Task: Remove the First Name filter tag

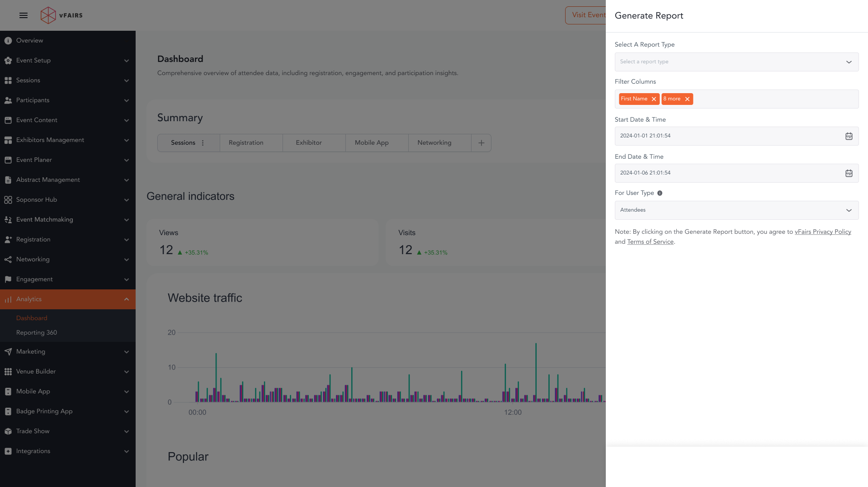Action: tap(654, 99)
